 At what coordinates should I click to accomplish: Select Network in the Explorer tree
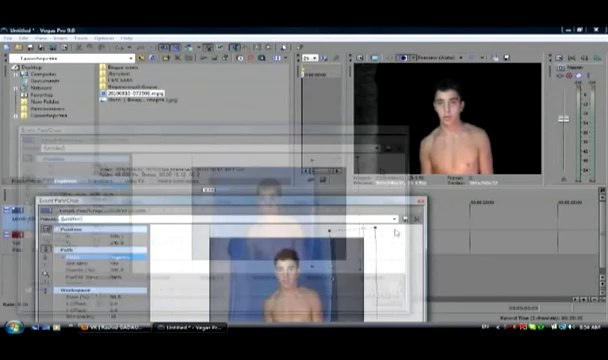41,88
